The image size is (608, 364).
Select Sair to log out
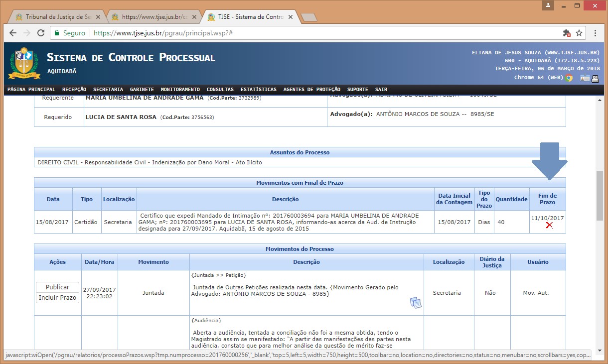coord(381,90)
